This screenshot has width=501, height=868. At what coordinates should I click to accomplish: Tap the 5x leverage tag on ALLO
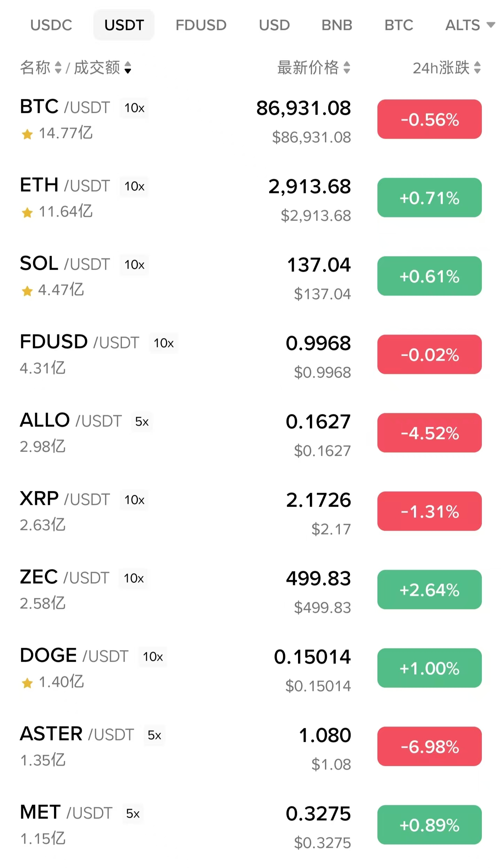142,422
